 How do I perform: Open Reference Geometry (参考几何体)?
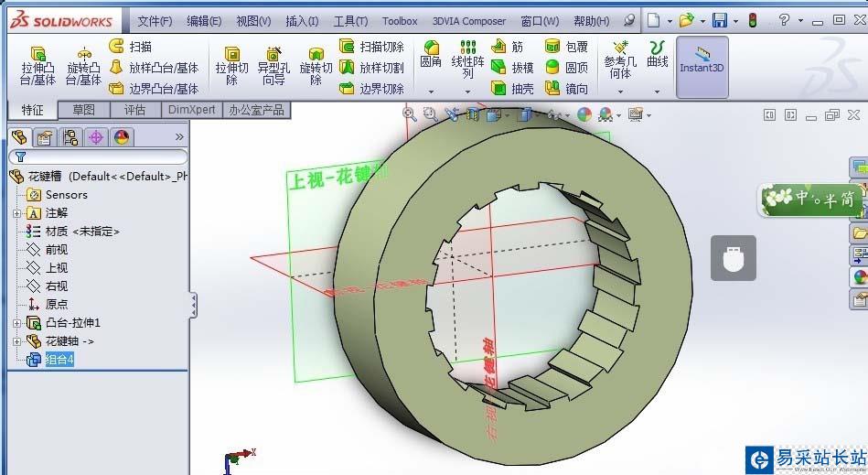click(x=620, y=59)
